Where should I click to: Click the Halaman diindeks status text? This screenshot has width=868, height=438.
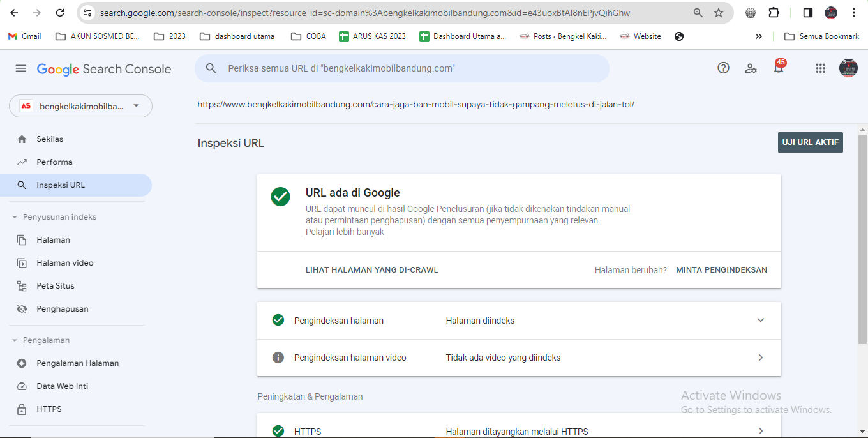click(480, 321)
